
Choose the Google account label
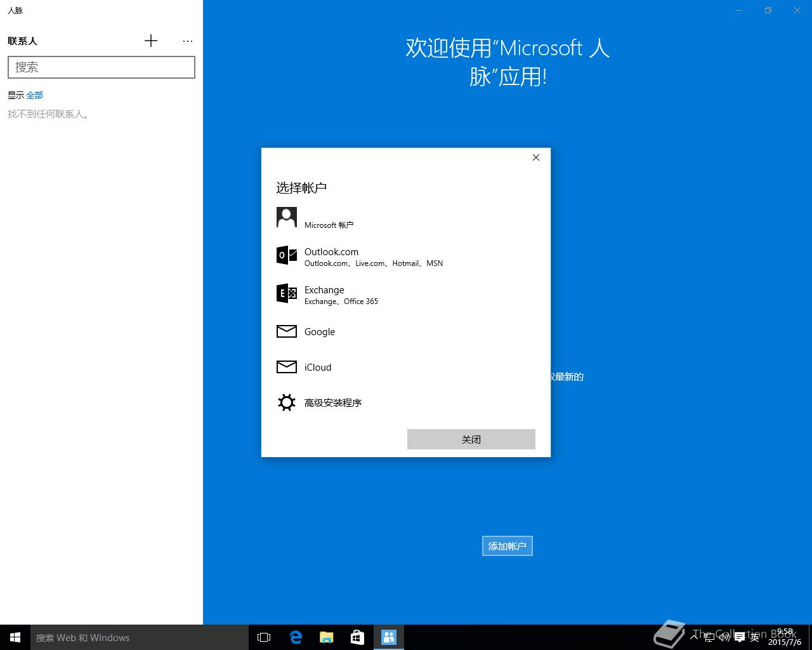click(x=320, y=332)
